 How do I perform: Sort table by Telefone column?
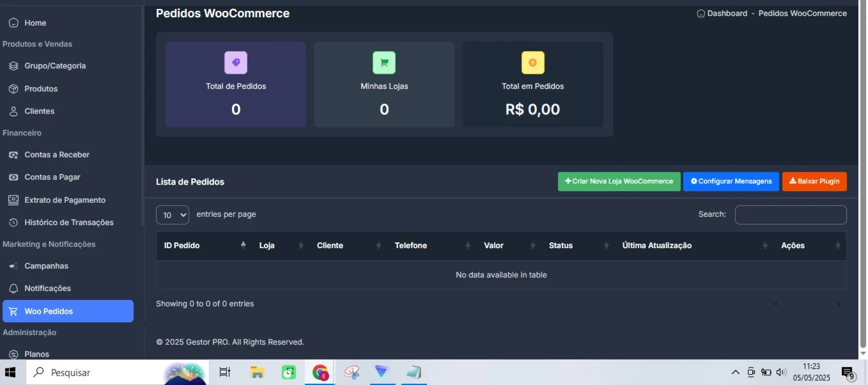(x=432, y=246)
